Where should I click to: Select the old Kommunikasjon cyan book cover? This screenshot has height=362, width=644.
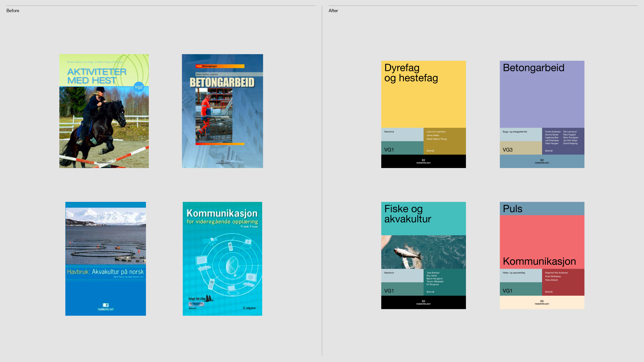[x=222, y=259]
